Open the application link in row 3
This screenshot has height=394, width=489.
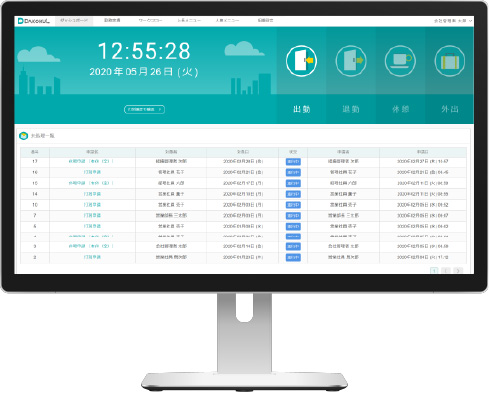(91, 246)
